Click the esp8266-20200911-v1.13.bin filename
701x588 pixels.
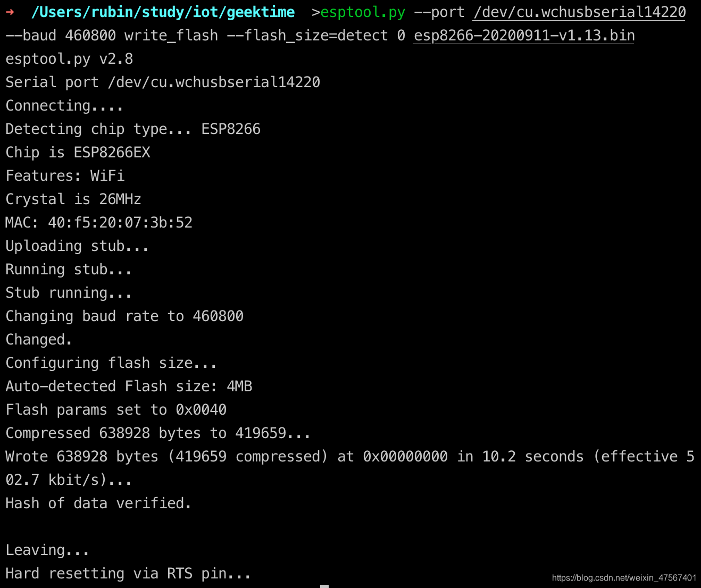(x=524, y=36)
